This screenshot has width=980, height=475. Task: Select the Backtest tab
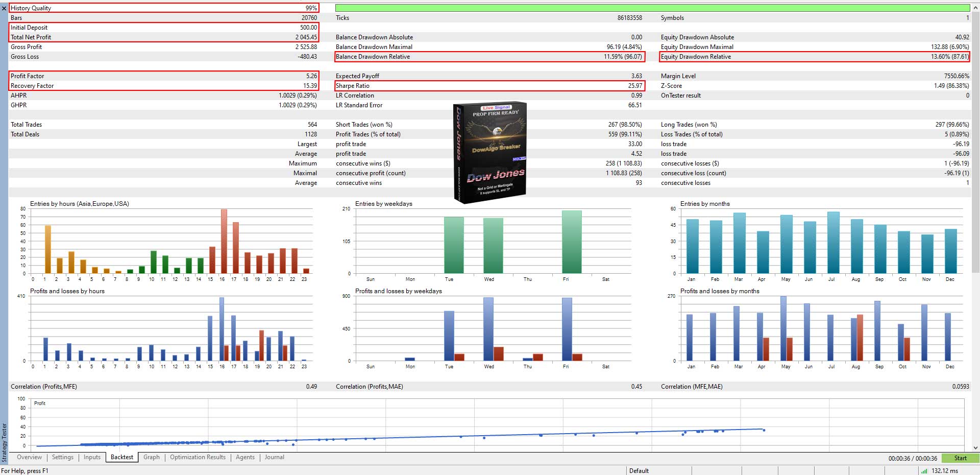pyautogui.click(x=122, y=457)
